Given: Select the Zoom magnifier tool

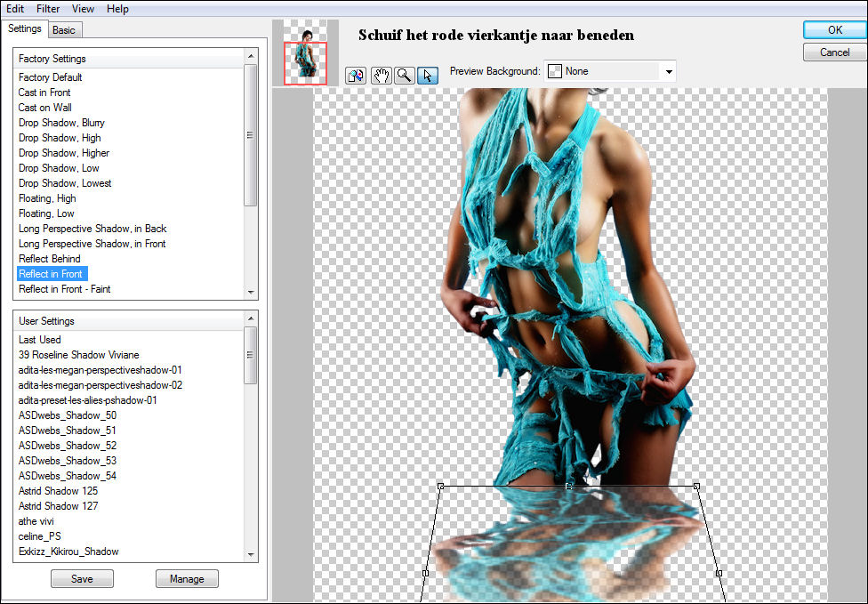Looking at the screenshot, I should [x=404, y=76].
